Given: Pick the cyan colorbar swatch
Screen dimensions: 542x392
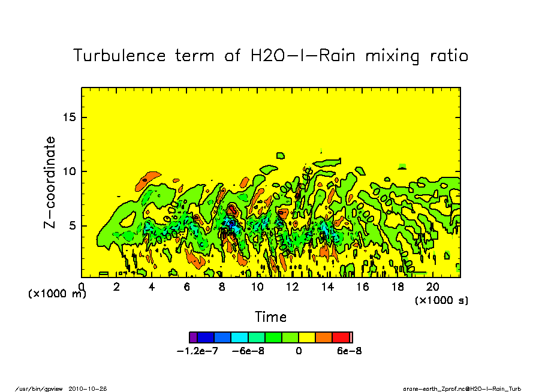Looking at the screenshot, I should tap(240, 337).
